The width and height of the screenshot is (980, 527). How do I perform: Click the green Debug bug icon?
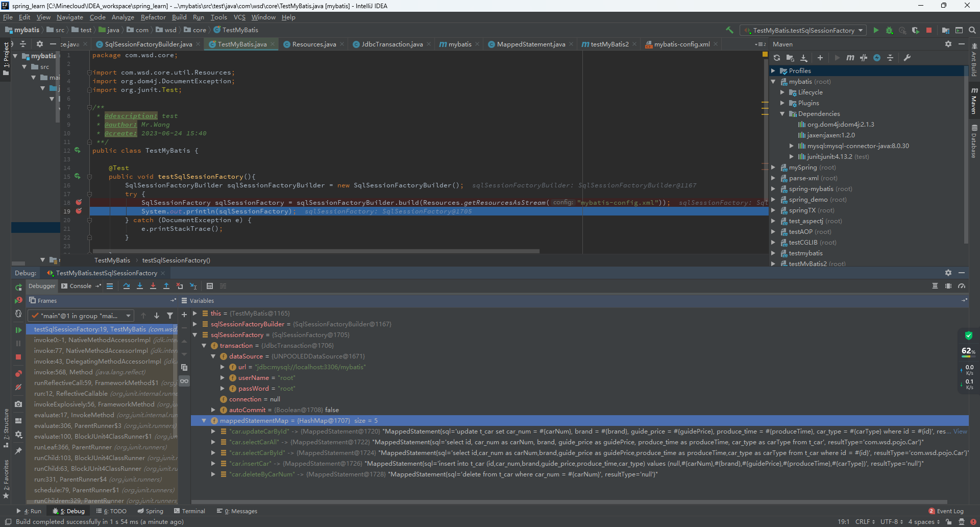(x=889, y=30)
